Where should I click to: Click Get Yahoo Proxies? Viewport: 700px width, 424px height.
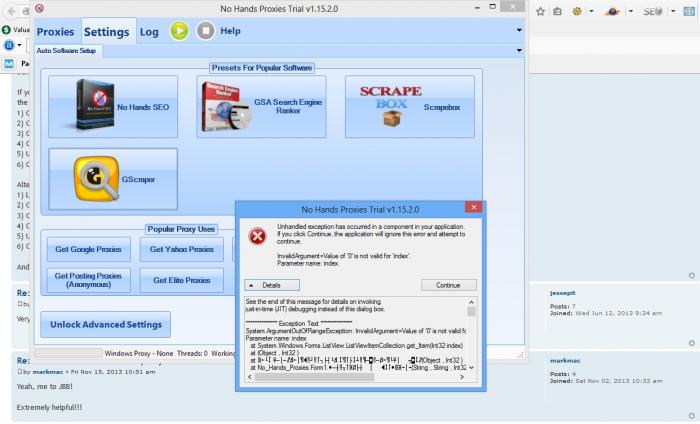pyautogui.click(x=182, y=249)
